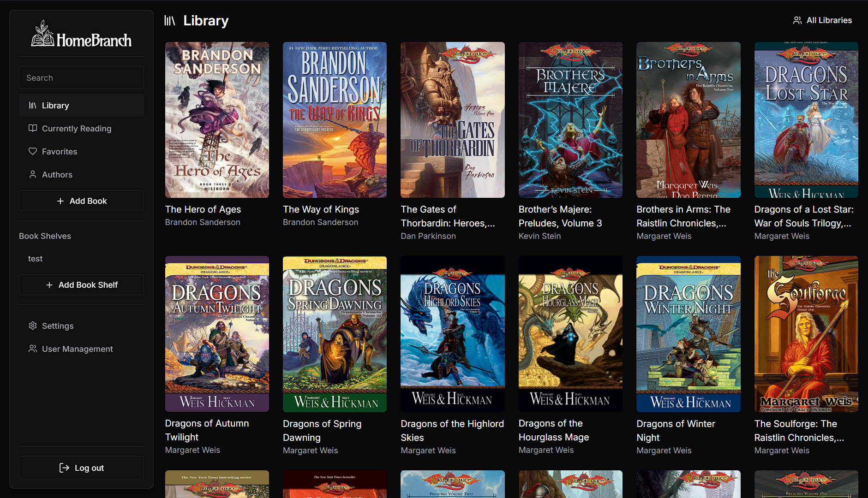Image resolution: width=868 pixels, height=498 pixels.
Task: Open The Way of Kings cover
Action: click(335, 120)
